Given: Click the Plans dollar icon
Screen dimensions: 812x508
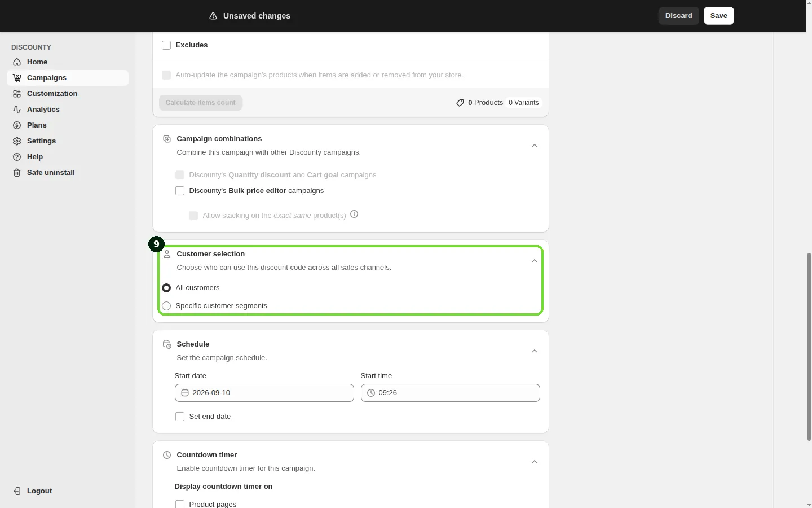Looking at the screenshot, I should [x=17, y=125].
